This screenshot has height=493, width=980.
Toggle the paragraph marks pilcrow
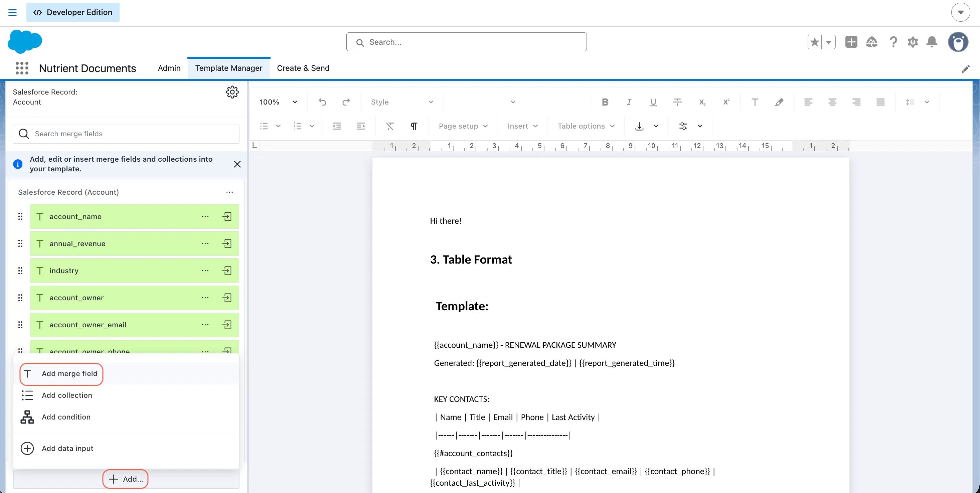coord(414,126)
